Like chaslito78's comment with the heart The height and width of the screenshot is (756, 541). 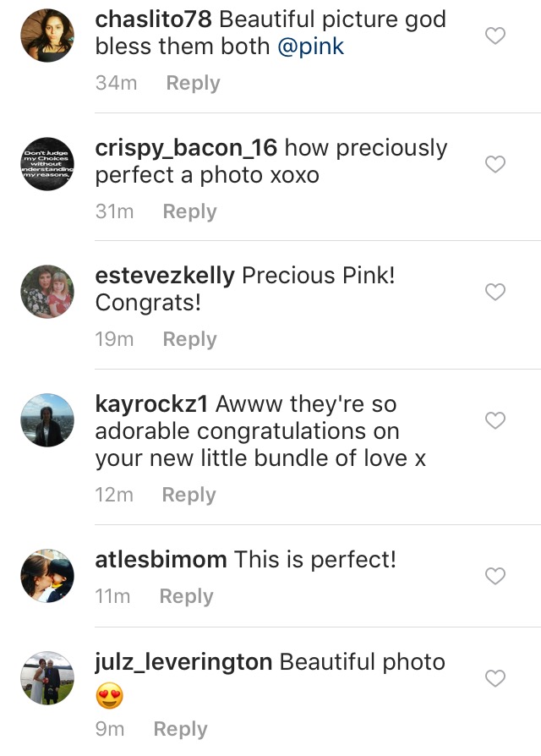tap(495, 36)
